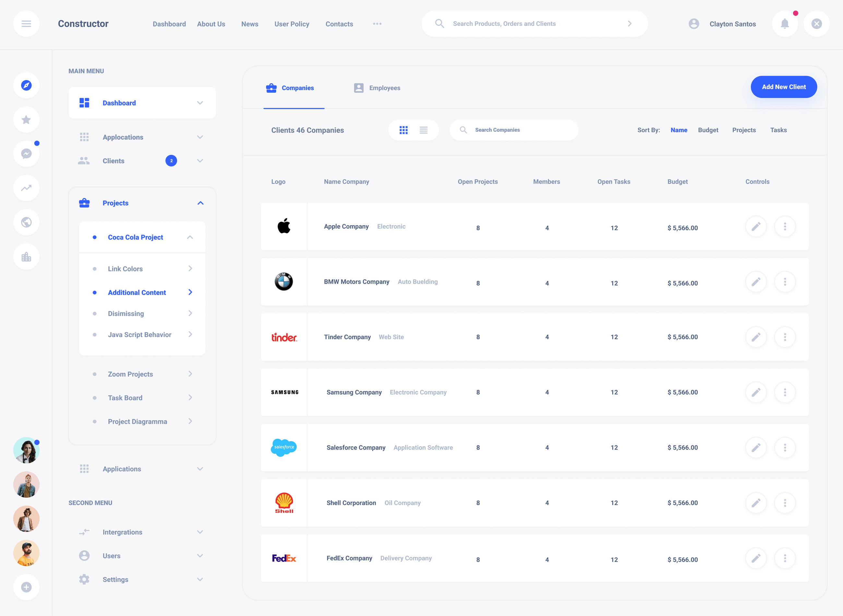Image resolution: width=843 pixels, height=616 pixels.
Task: Open more options for Shell Corporation row
Action: tap(785, 503)
